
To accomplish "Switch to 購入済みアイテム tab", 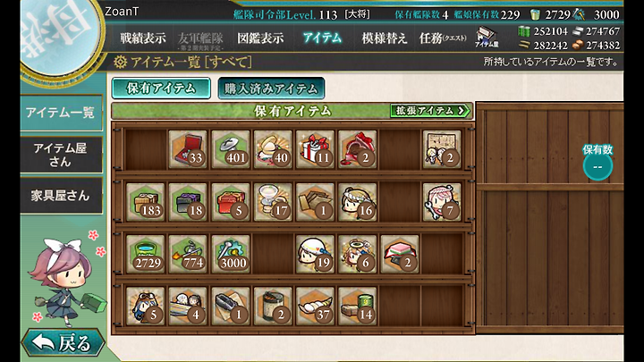I will [x=271, y=88].
